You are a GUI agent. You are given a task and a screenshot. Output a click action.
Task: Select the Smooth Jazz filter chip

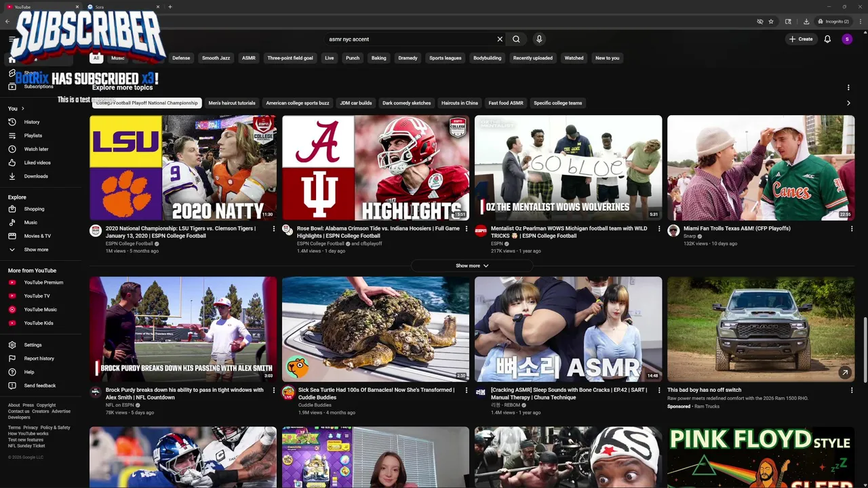[216, 58]
